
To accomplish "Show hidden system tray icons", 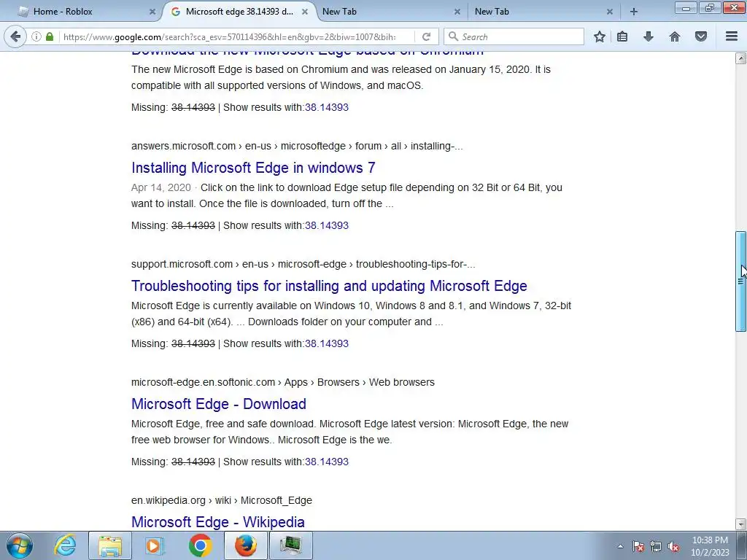I will (620, 546).
